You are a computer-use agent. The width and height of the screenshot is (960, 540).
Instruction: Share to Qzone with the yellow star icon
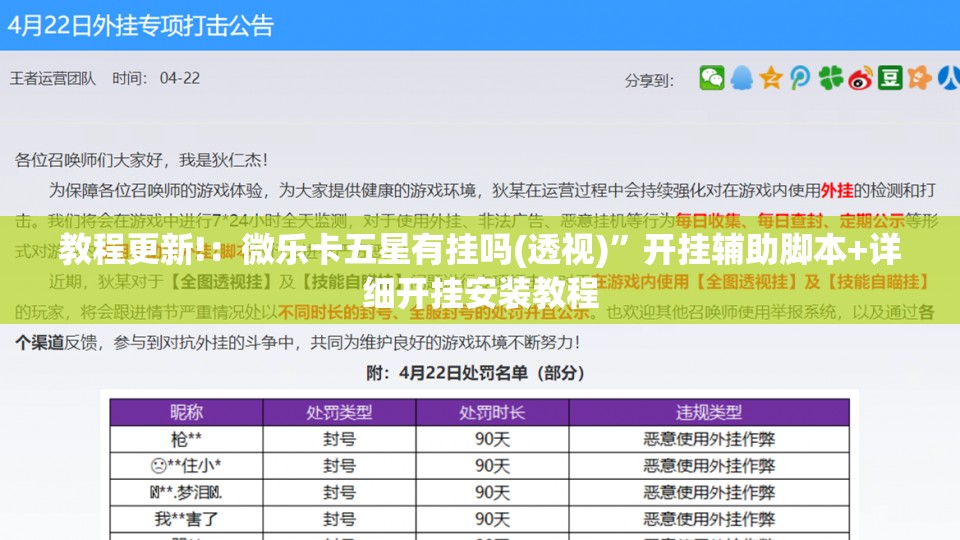click(771, 78)
